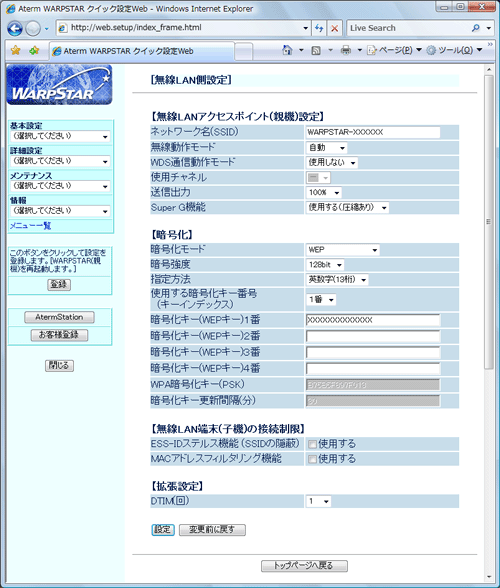Click the Refresh icon next to address bar
Screen dimensions: 500x588
[x=319, y=28]
